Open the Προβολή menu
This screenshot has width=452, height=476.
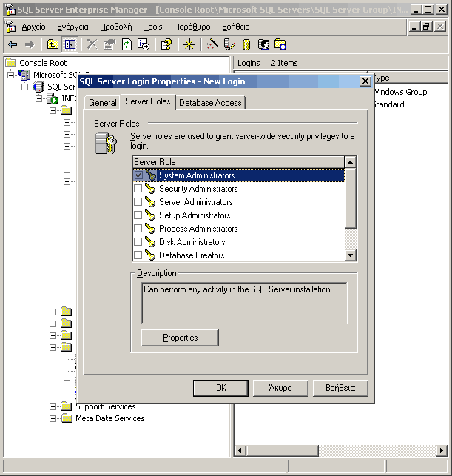[116, 27]
